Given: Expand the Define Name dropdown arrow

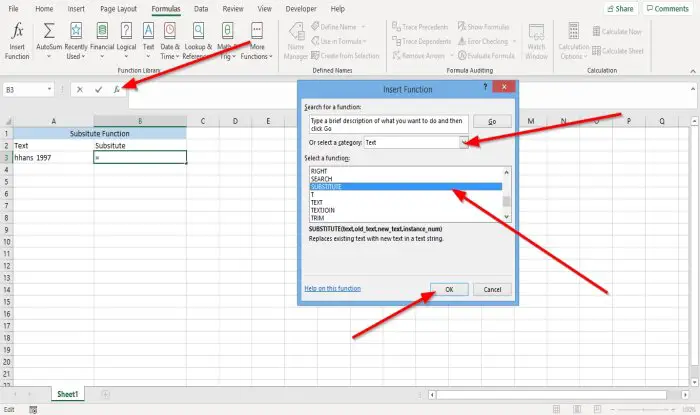Looking at the screenshot, I should click(x=363, y=27).
